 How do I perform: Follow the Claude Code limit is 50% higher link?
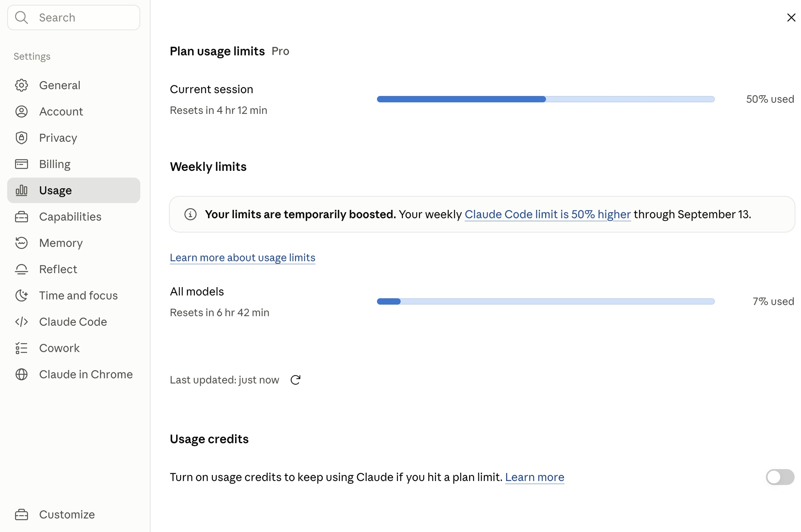click(548, 214)
